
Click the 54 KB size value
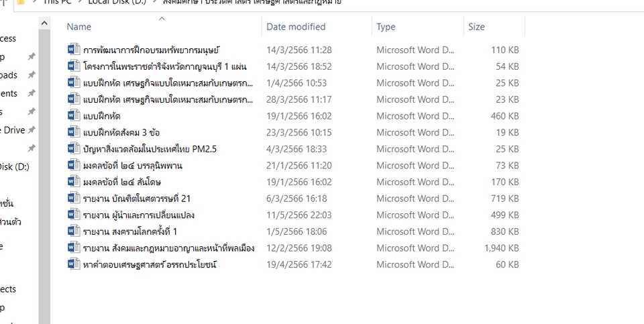[x=507, y=66]
